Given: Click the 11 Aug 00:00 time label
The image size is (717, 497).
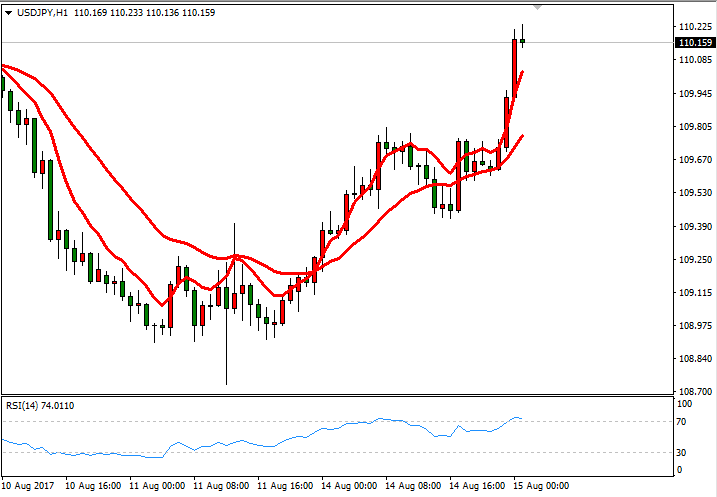Looking at the screenshot, I should [157, 486].
